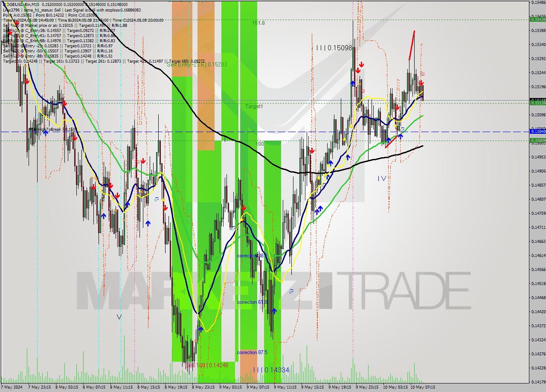Click the 0.15196 price axis label
The height and width of the screenshot is (392, 546).
(538, 86)
